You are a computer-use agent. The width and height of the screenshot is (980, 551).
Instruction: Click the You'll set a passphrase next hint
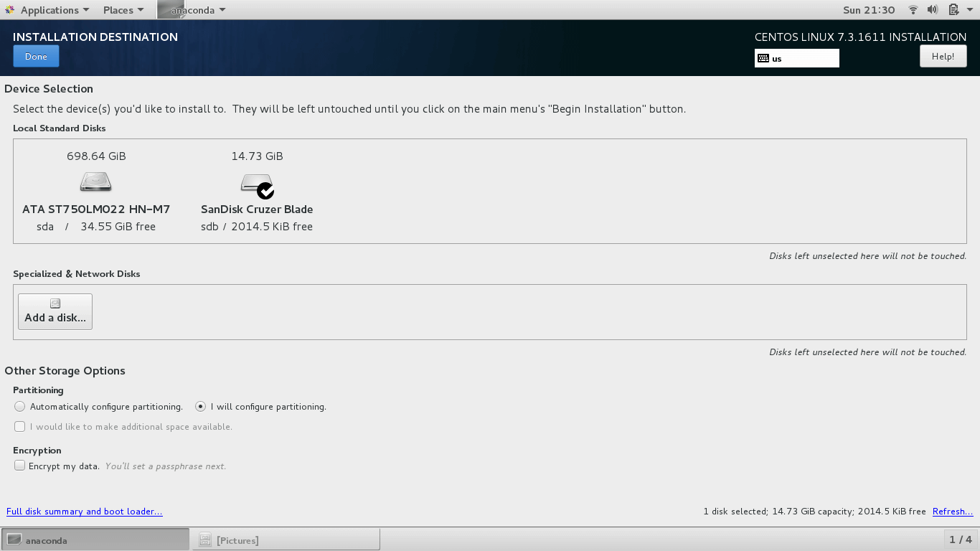tap(166, 466)
